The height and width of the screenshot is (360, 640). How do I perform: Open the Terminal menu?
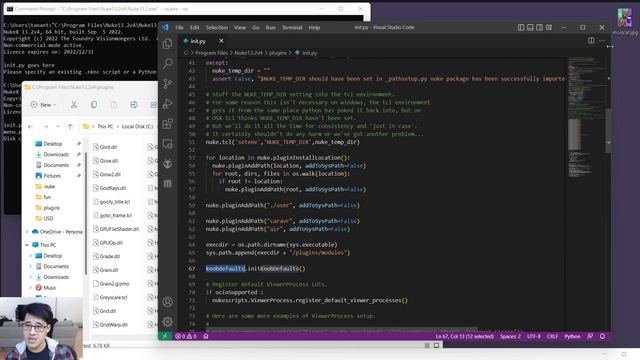click(x=292, y=27)
